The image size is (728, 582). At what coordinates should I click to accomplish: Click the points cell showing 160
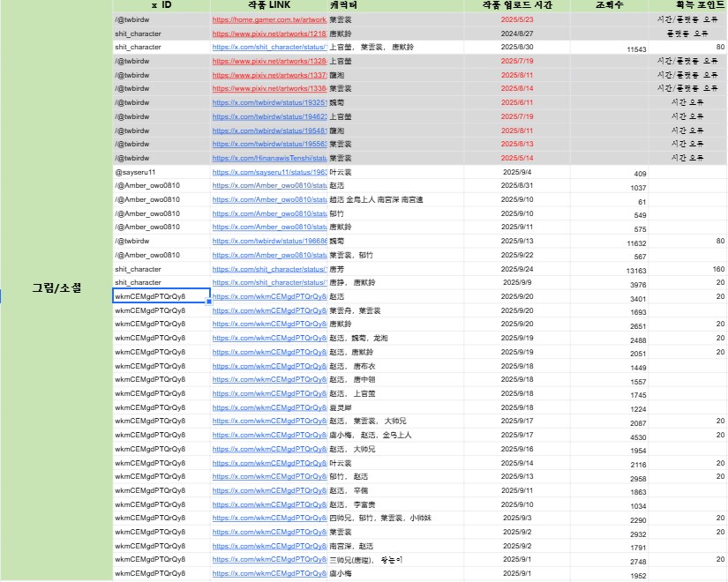(x=689, y=269)
